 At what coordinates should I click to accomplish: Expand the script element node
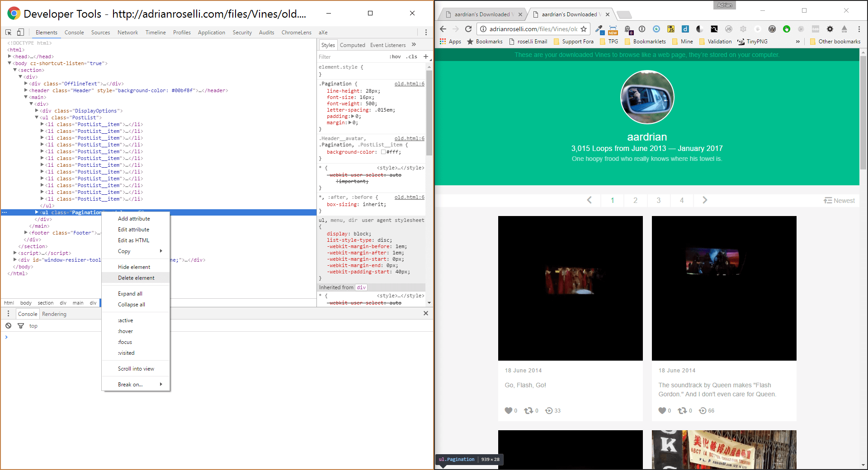[15, 253]
